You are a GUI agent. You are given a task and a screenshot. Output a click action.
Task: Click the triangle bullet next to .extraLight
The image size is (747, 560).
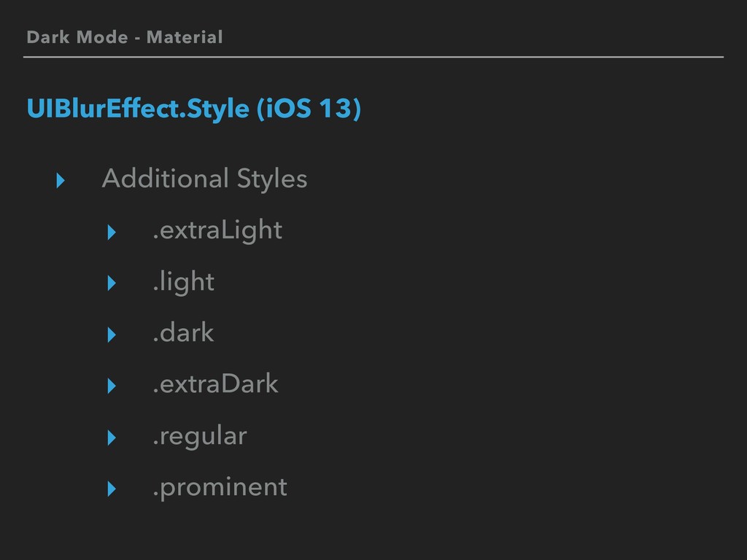(112, 232)
